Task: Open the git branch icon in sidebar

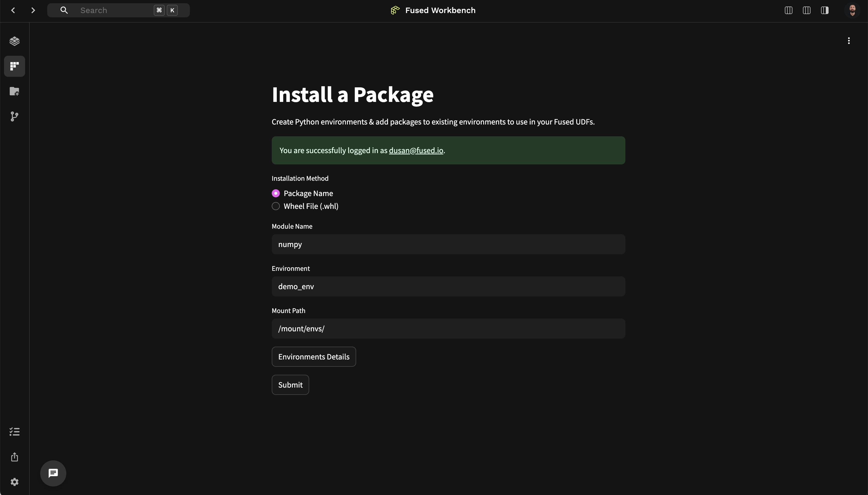Action: tap(14, 116)
